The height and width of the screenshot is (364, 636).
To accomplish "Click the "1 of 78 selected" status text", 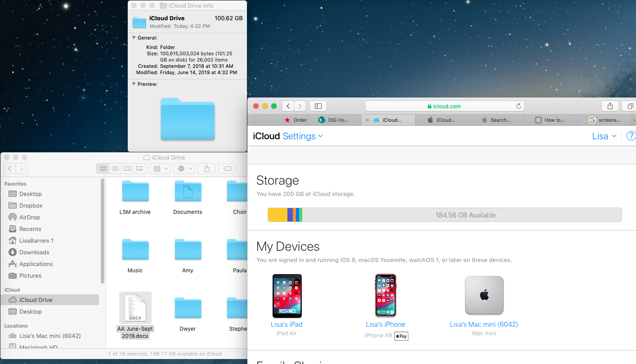I will [x=165, y=354].
